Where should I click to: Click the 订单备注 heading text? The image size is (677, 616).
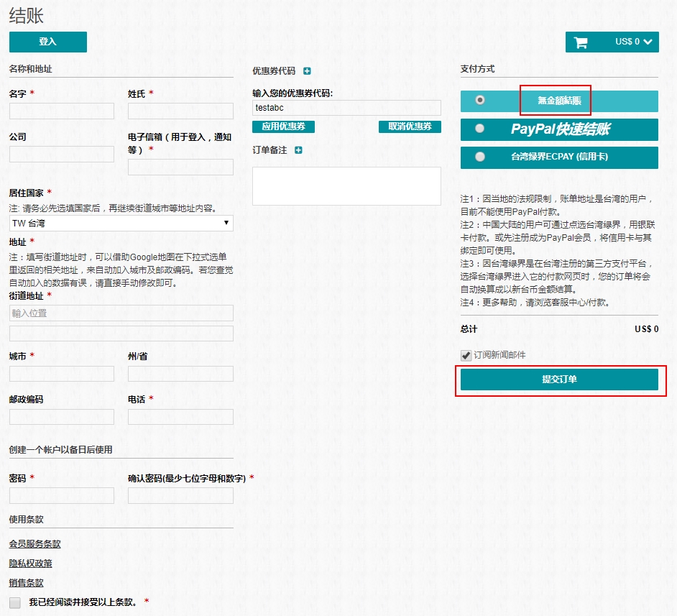(270, 150)
